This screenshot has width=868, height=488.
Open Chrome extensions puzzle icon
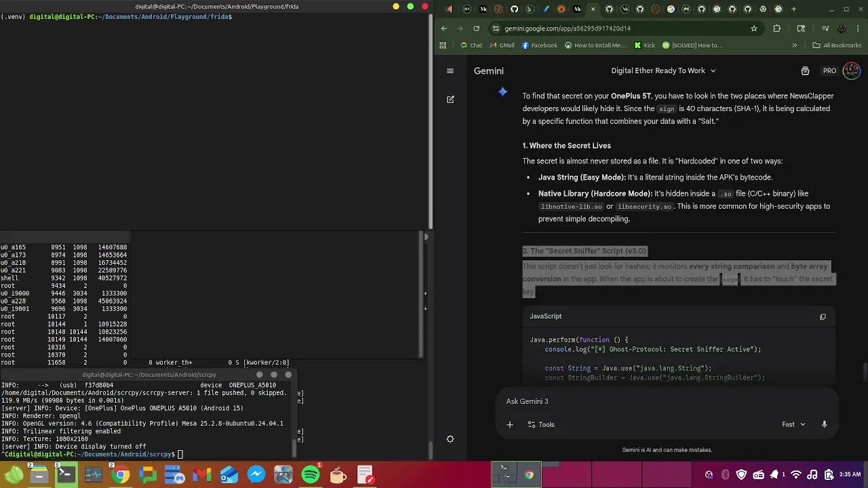[777, 28]
